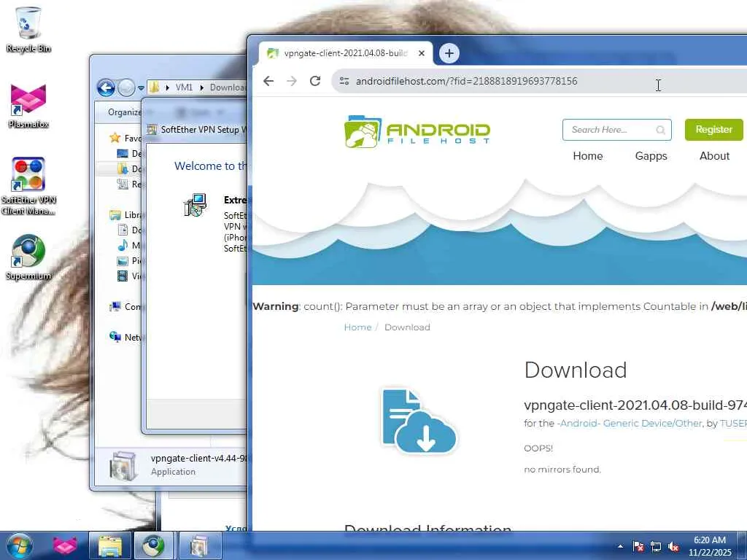
Task: Select the Videos library icon in sidebar
Action: point(123,276)
